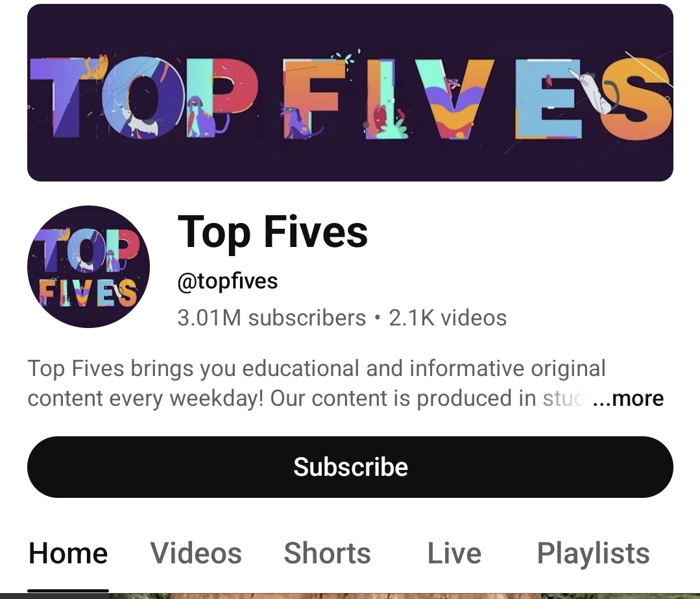This screenshot has height=599, width=700.
Task: Go to the Playlists tab
Action: pos(593,553)
